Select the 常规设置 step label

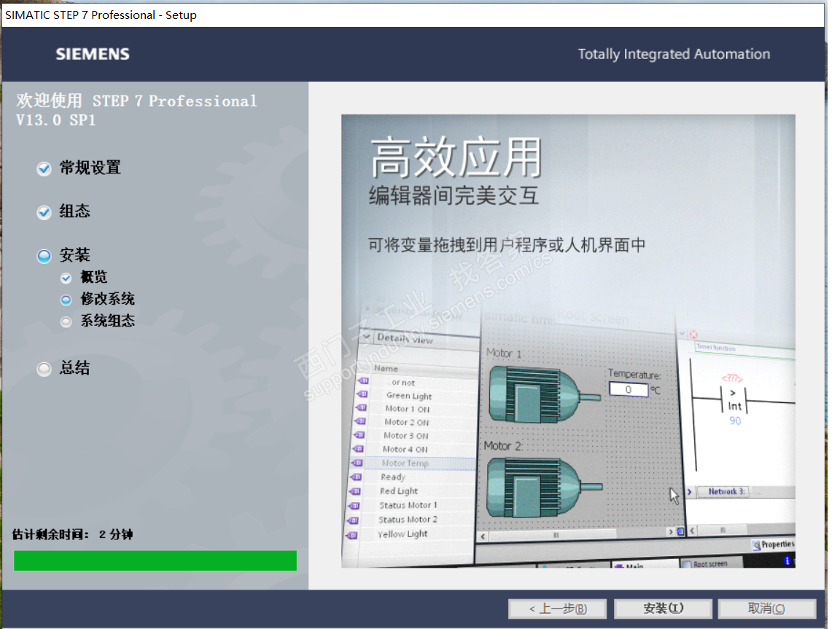click(x=90, y=168)
